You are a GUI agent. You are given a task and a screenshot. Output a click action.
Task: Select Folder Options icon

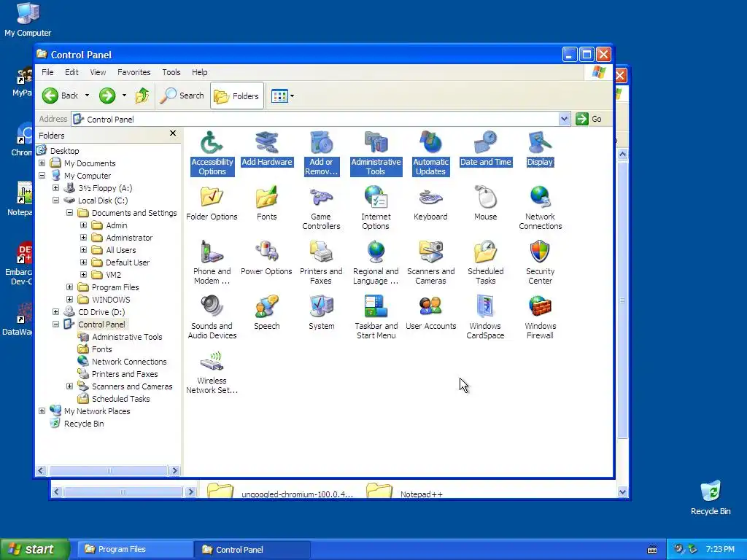212,203
